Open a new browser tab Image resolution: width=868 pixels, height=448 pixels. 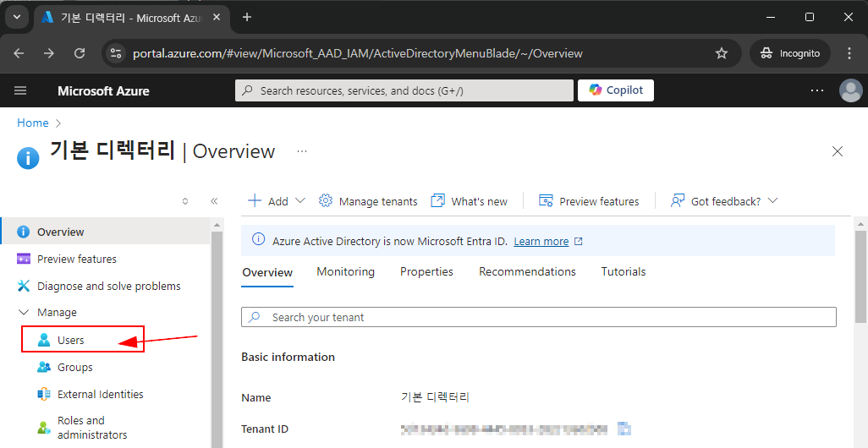[247, 17]
